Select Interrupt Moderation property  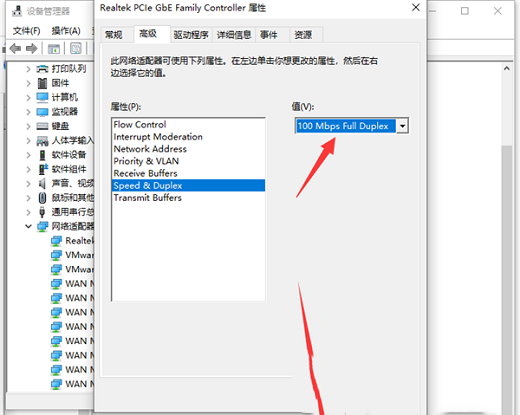click(188, 137)
